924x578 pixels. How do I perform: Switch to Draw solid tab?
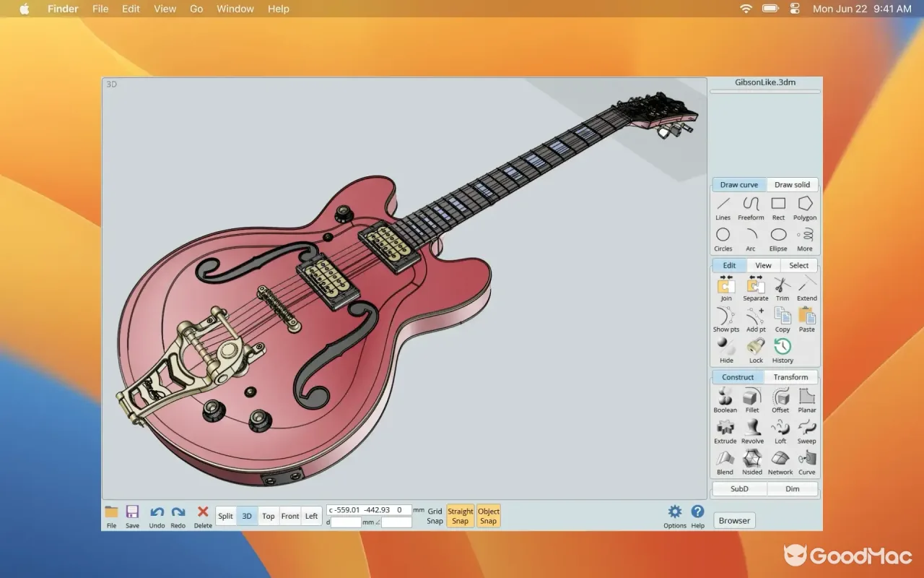click(793, 184)
